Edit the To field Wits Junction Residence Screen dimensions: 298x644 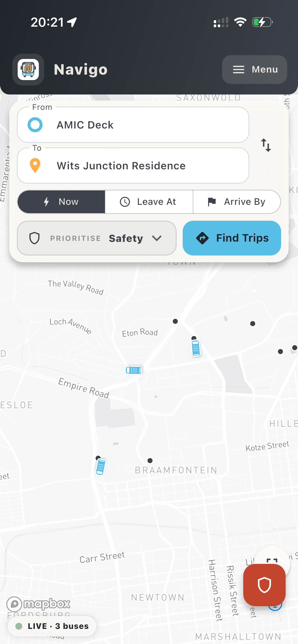(x=133, y=166)
